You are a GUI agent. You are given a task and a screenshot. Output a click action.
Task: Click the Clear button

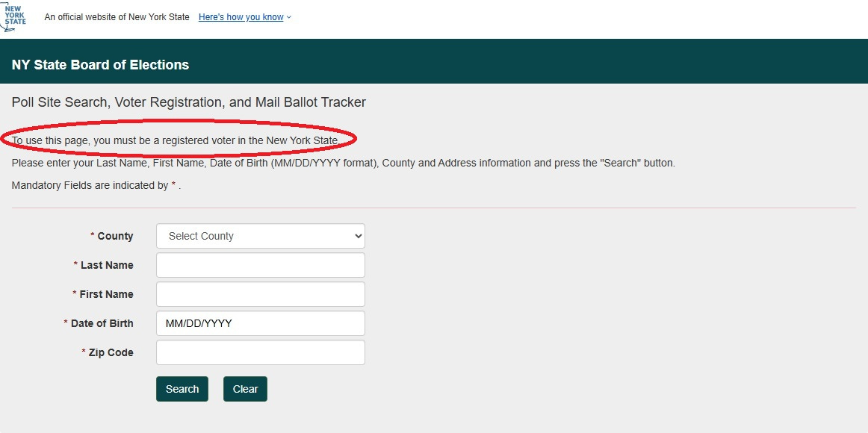coord(245,389)
